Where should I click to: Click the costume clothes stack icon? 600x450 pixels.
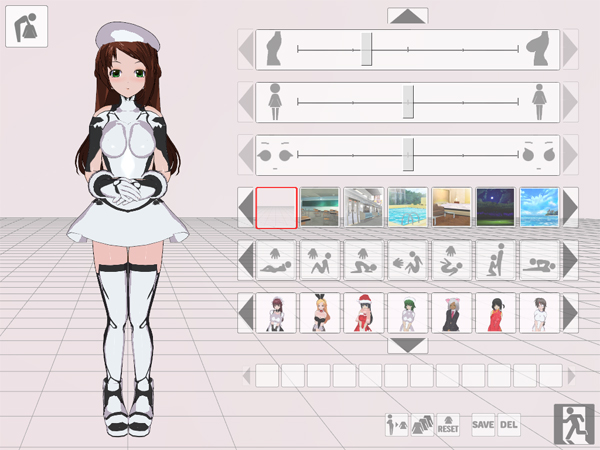(x=422, y=425)
